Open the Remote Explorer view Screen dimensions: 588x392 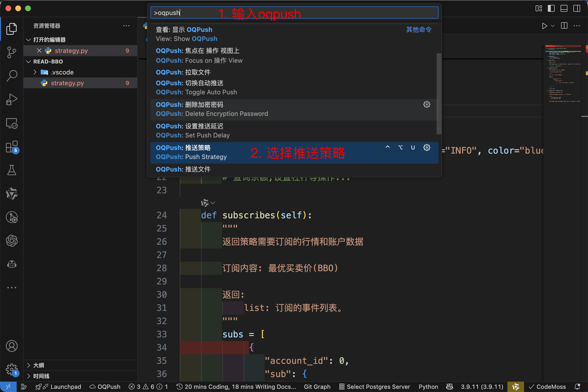(12, 123)
